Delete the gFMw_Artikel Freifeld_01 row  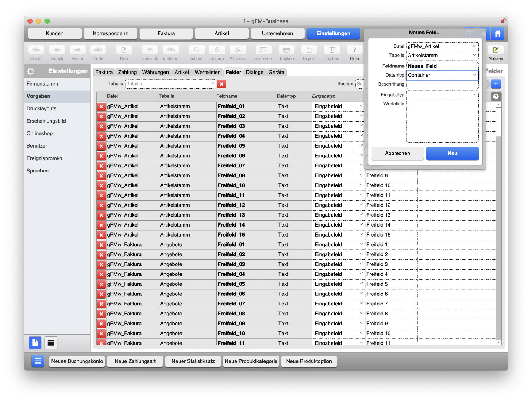pyautogui.click(x=101, y=107)
